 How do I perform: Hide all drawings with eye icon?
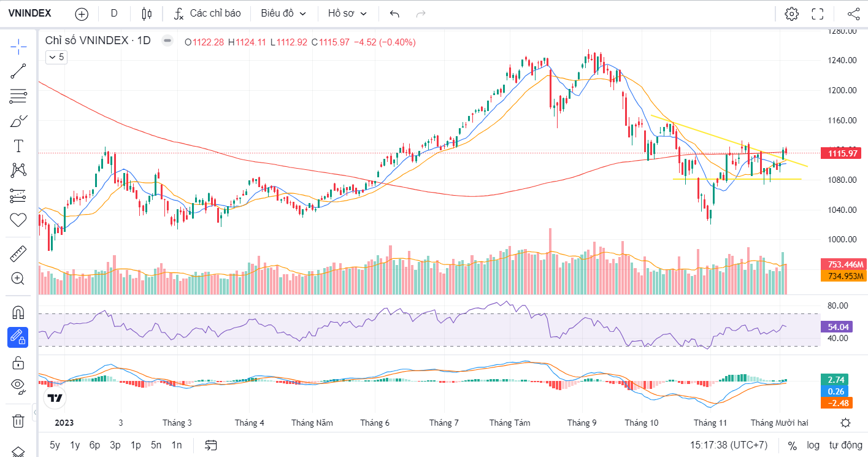tap(18, 387)
